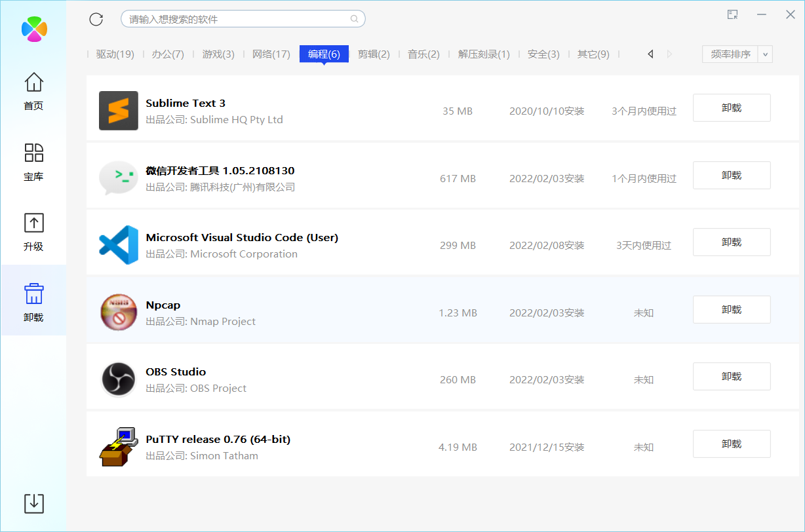This screenshot has width=805, height=532.
Task: Click the 3个月内使用过 usage label
Action: [644, 111]
